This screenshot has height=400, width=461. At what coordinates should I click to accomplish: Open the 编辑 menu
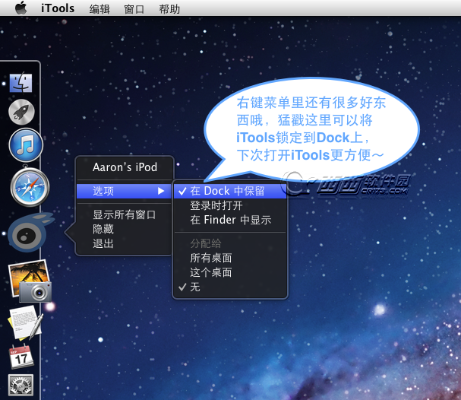pos(99,9)
